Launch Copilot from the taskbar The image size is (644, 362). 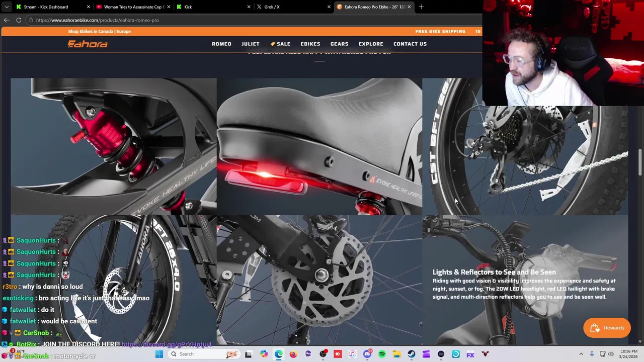[x=264, y=354]
